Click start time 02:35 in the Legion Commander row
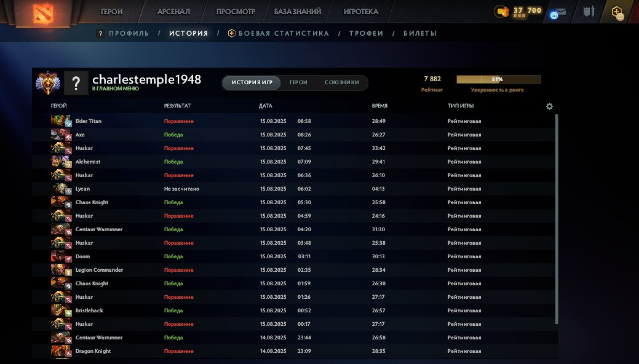 point(304,270)
